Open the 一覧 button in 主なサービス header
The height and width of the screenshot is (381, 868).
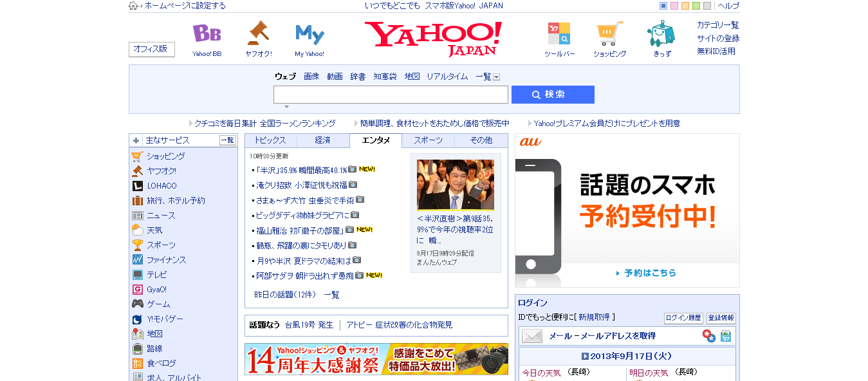(228, 140)
